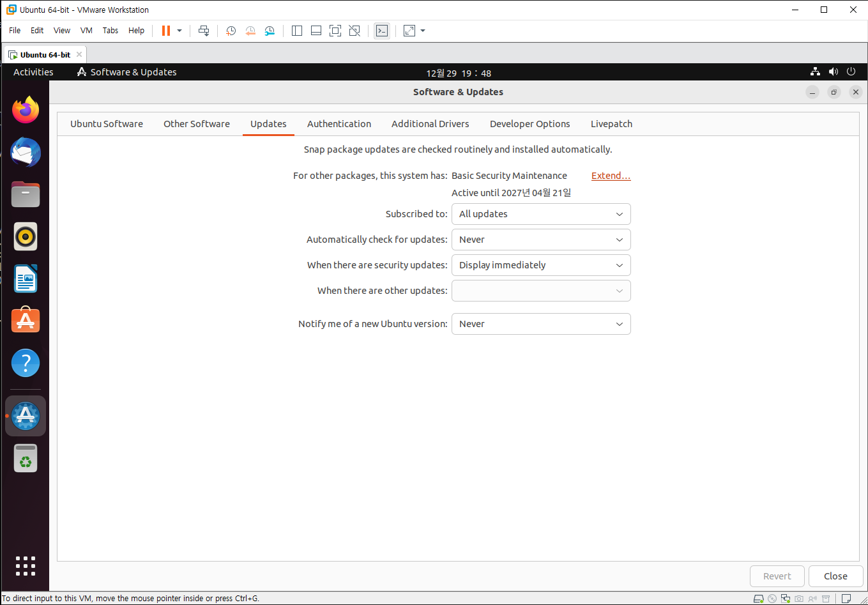The height and width of the screenshot is (605, 868).
Task: Open LibreOffice Writer from the dock
Action: tap(26, 279)
